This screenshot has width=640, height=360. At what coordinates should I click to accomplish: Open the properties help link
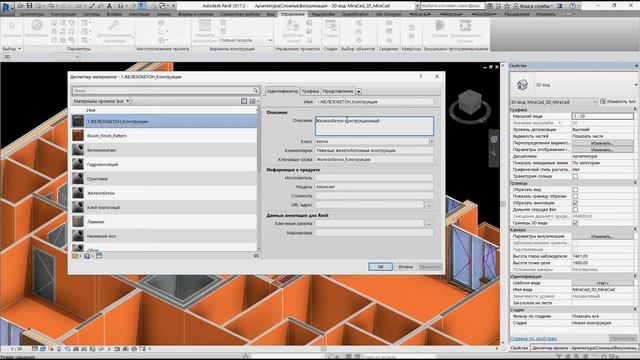point(533,338)
